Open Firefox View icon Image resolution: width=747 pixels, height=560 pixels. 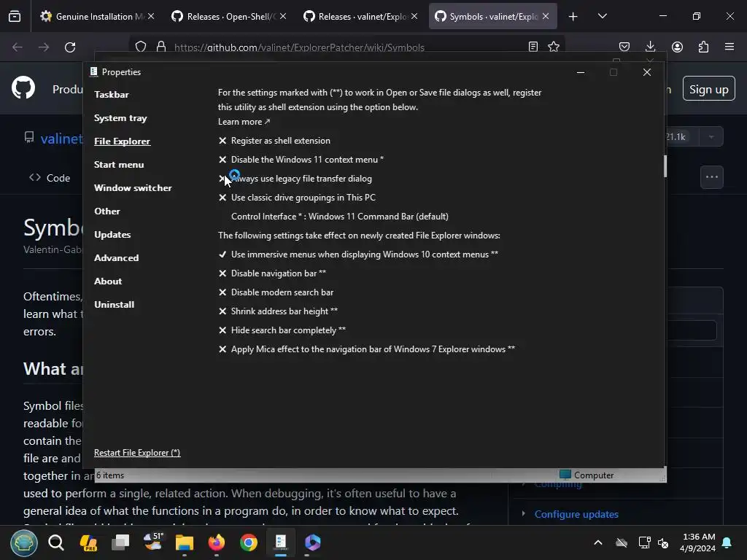(15, 17)
